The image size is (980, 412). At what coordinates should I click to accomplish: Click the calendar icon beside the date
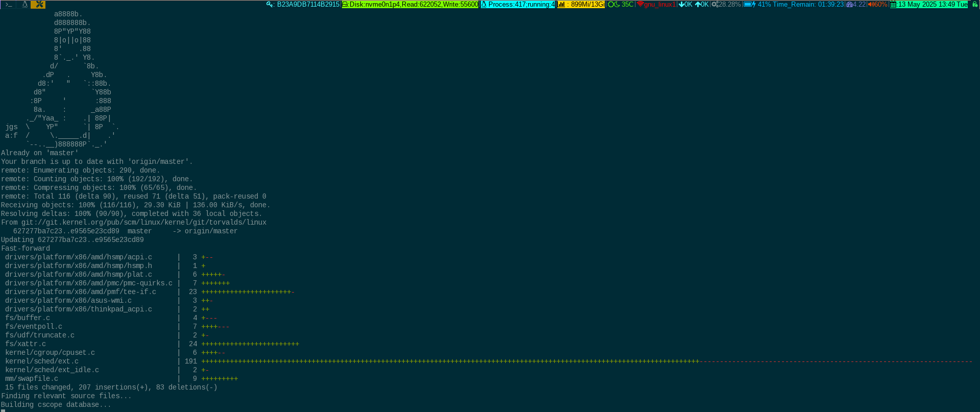coord(893,4)
